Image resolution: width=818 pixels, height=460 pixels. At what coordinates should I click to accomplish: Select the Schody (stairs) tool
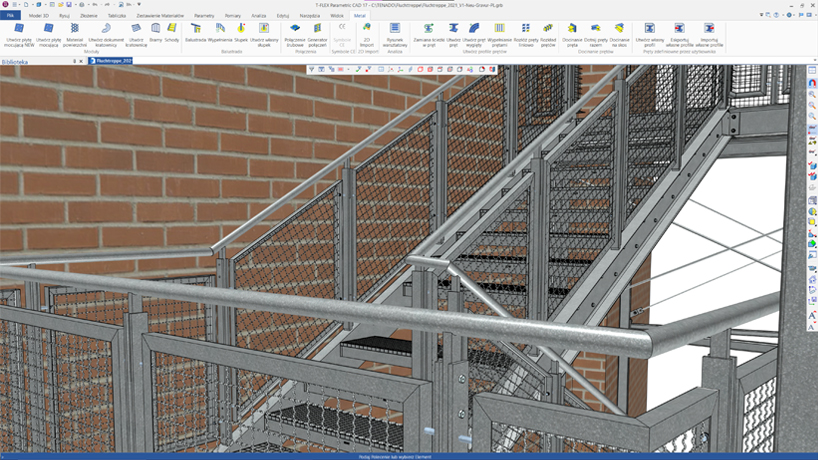point(172,33)
